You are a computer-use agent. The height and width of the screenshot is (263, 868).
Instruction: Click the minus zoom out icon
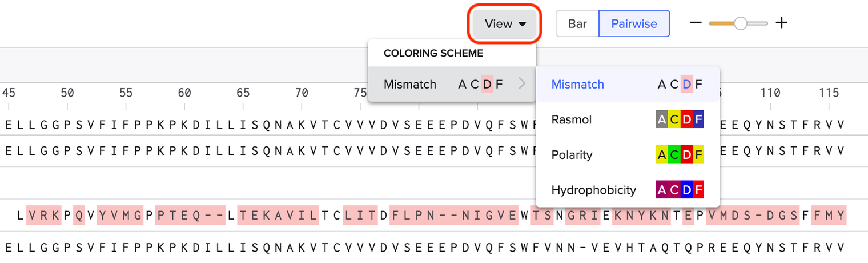tap(695, 23)
